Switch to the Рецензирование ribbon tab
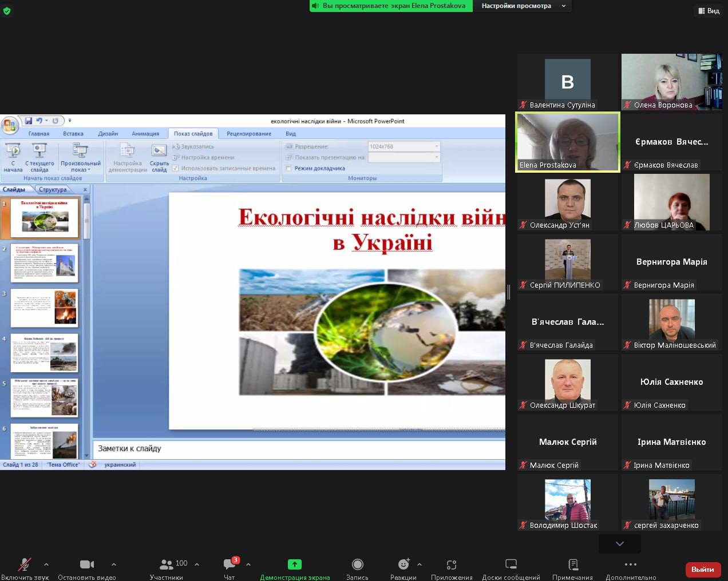The width and height of the screenshot is (728, 581). coord(248,134)
